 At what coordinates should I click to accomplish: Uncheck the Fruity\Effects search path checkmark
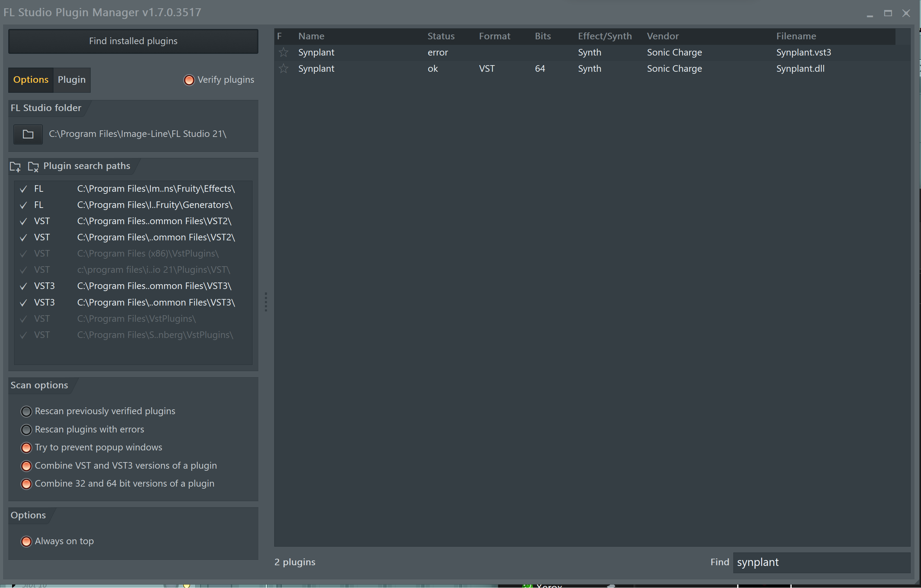point(23,189)
